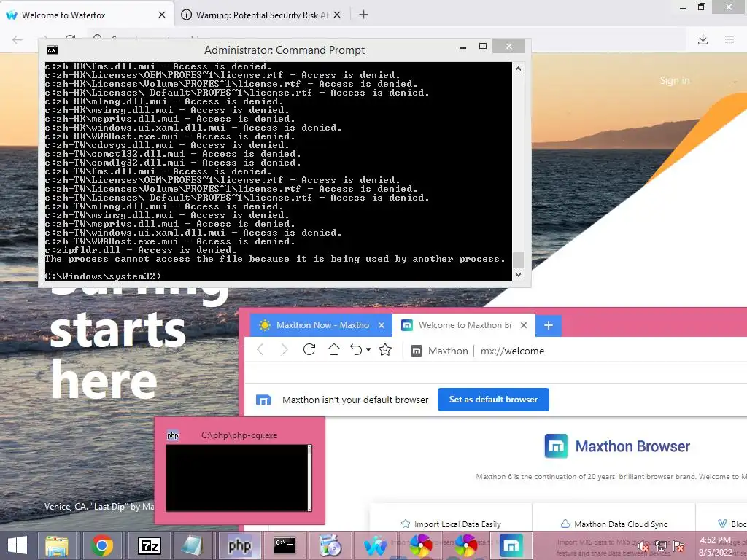747x560 pixels.
Task: Click the Maxthon Browser logo
Action: (617, 446)
